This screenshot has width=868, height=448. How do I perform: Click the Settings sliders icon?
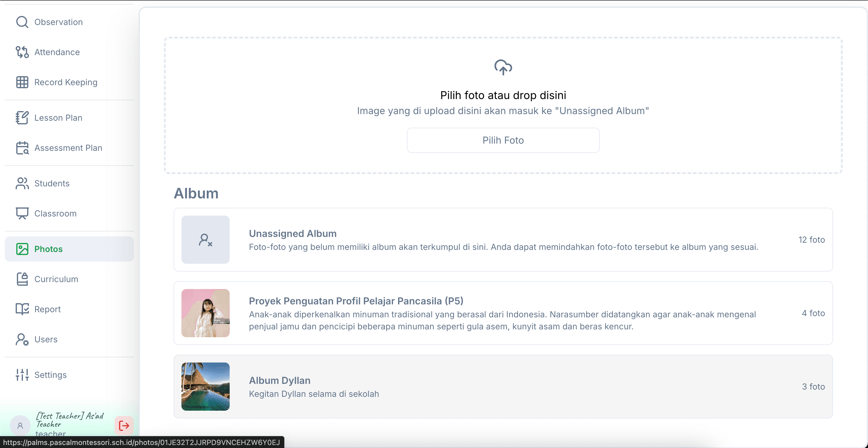coord(22,375)
